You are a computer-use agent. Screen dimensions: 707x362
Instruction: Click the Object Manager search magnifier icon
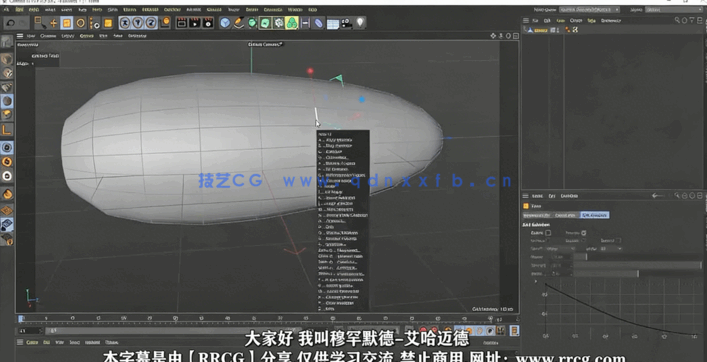click(677, 20)
